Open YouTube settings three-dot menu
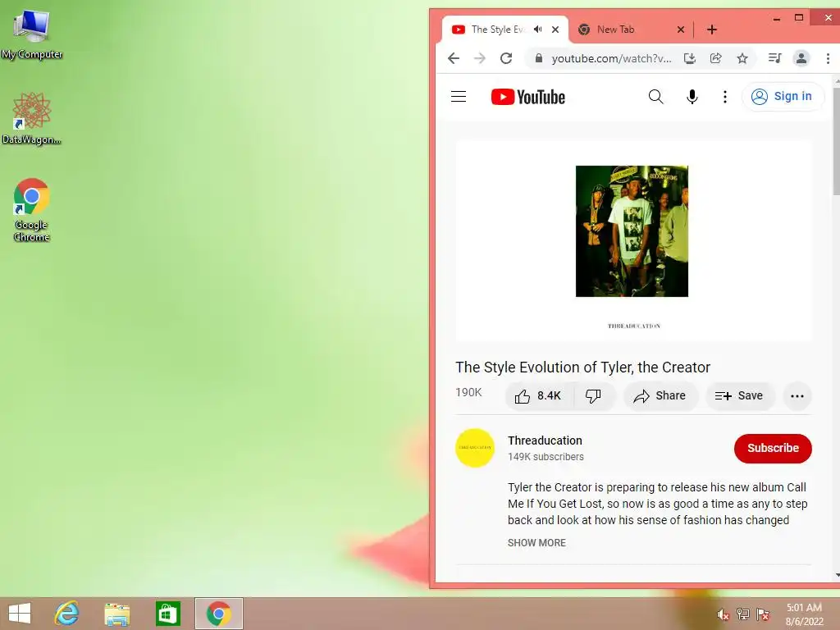This screenshot has width=840, height=630. (x=725, y=97)
